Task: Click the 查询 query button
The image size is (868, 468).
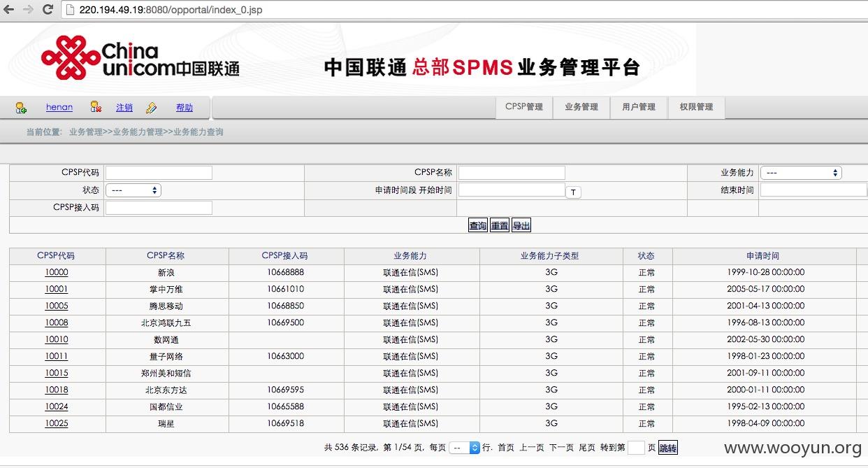Action: (478, 226)
